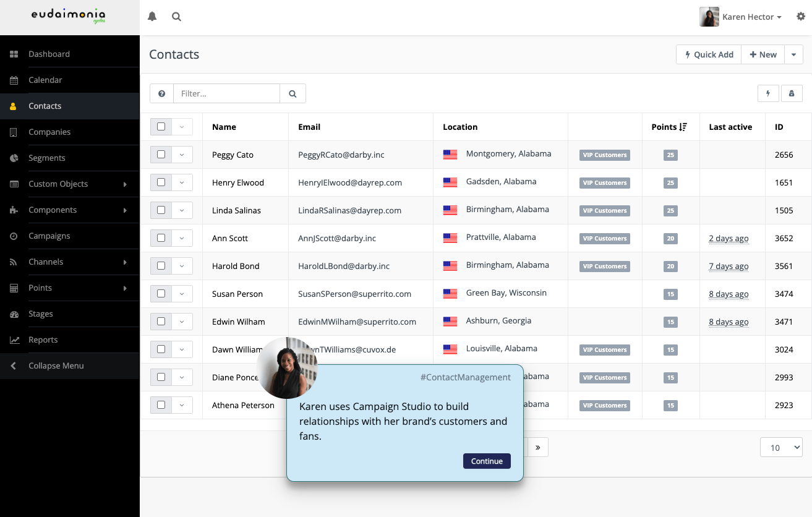This screenshot has height=517, width=812.
Task: Click the filter search magnifier button
Action: pos(293,93)
